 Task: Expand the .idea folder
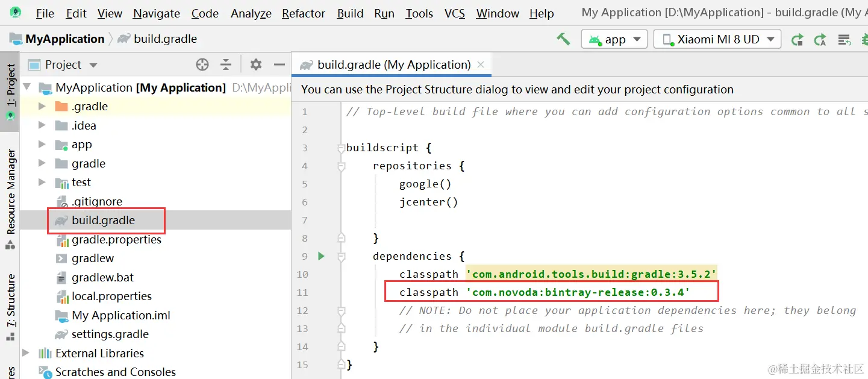pyautogui.click(x=42, y=125)
